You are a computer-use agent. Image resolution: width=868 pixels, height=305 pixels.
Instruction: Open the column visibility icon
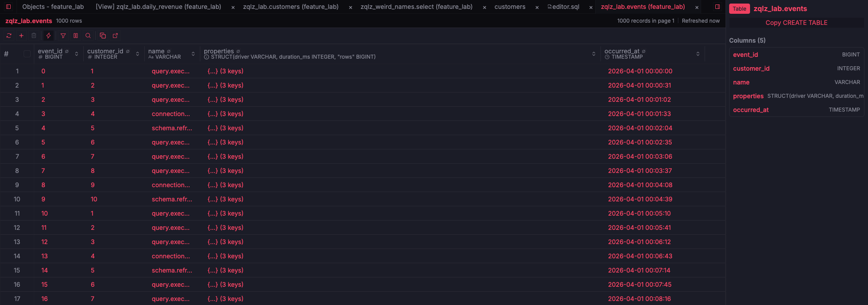tap(76, 36)
